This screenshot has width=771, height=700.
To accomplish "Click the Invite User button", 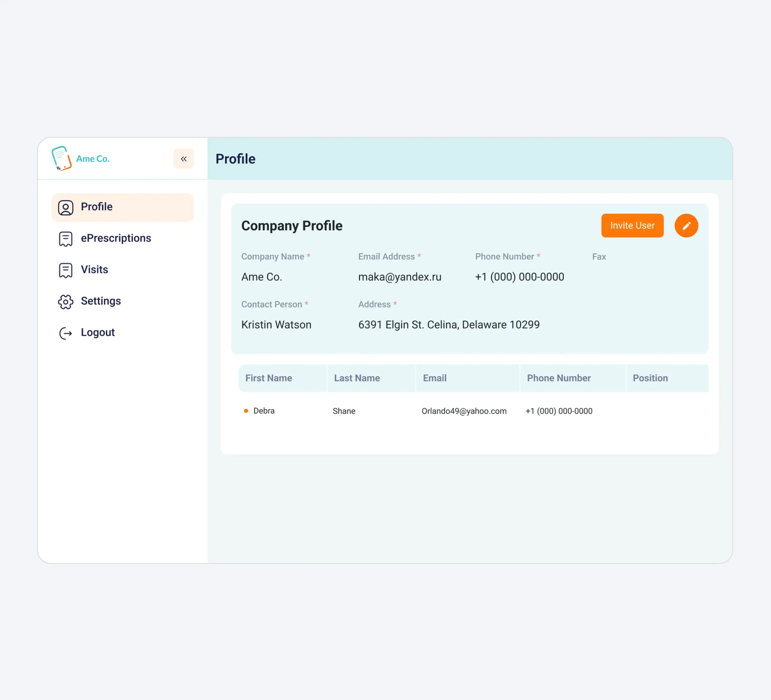I will coord(632,225).
